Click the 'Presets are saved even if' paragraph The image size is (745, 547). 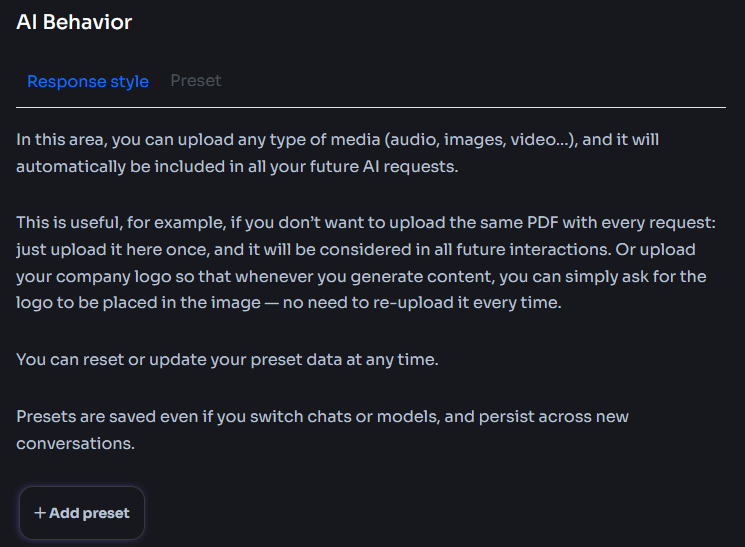[x=322, y=430]
